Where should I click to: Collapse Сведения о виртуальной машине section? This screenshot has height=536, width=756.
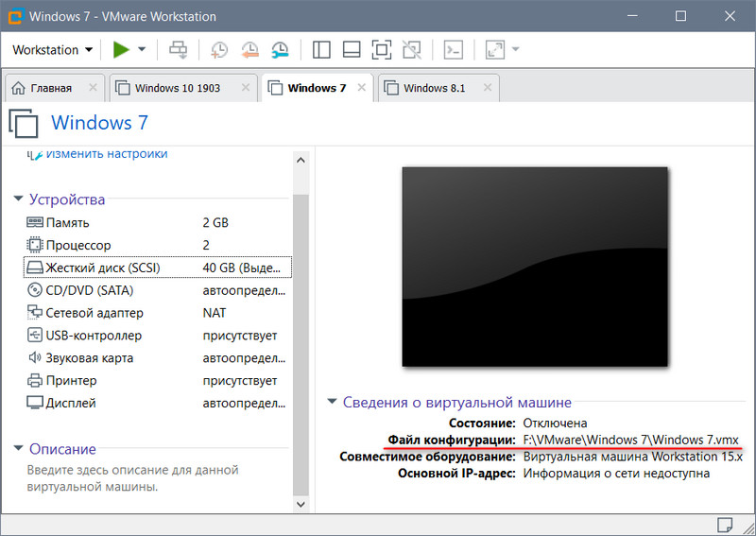(332, 401)
